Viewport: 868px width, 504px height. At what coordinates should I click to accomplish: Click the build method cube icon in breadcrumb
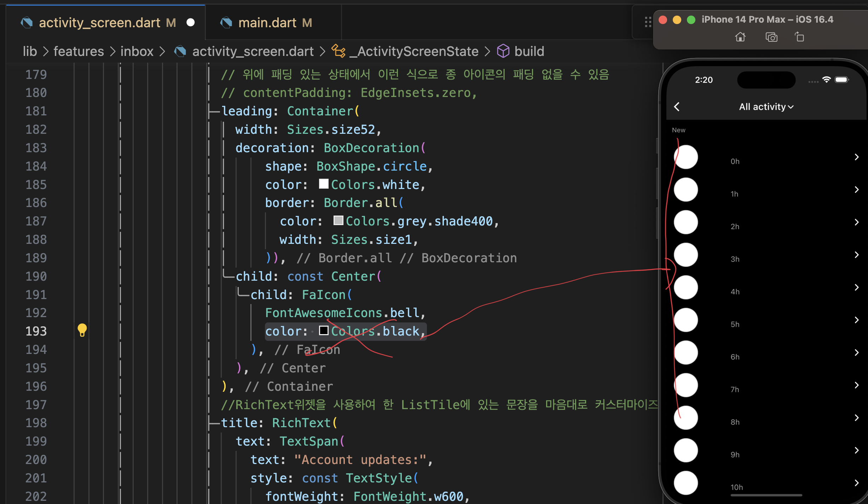(503, 51)
